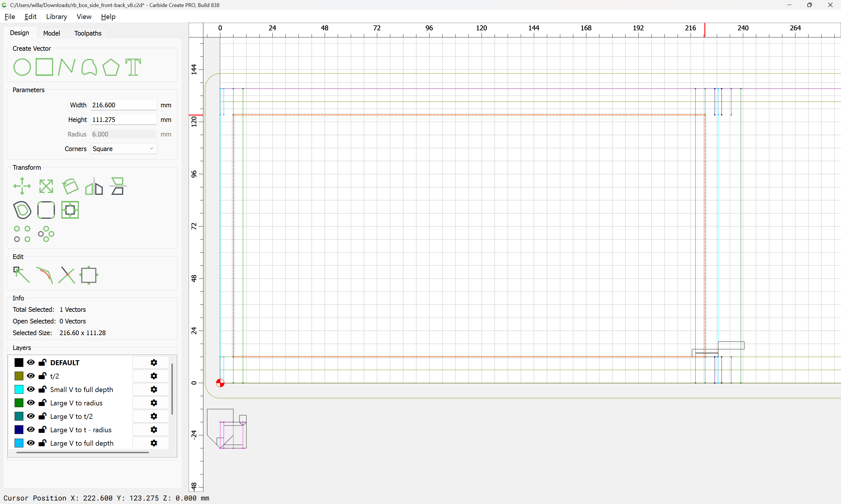The height and width of the screenshot is (504, 841).
Task: Open the Corners dropdown set to Square
Action: tap(124, 149)
